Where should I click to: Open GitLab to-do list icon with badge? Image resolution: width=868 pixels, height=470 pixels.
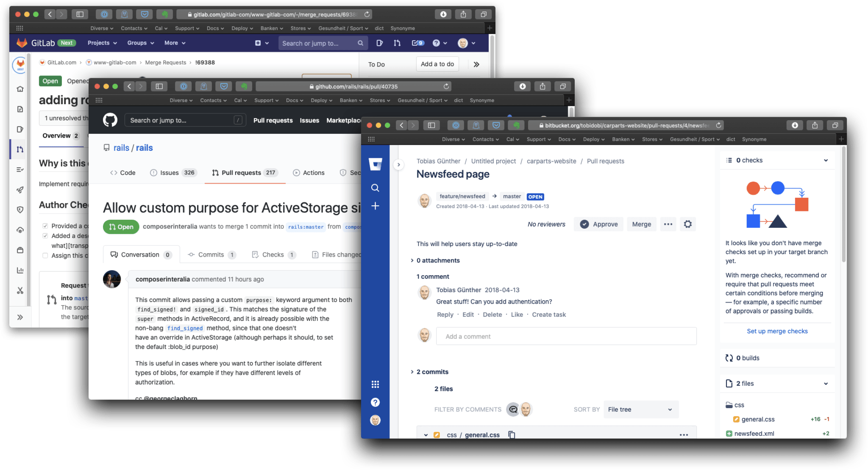[417, 43]
